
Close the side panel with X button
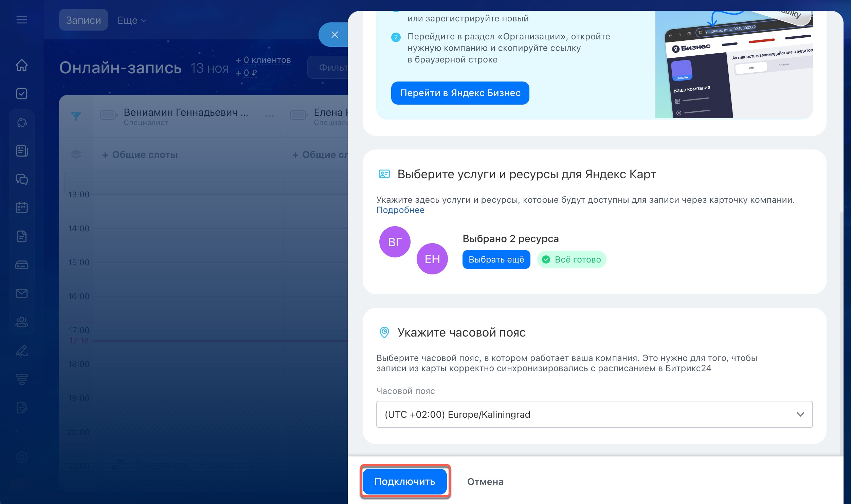tap(334, 35)
